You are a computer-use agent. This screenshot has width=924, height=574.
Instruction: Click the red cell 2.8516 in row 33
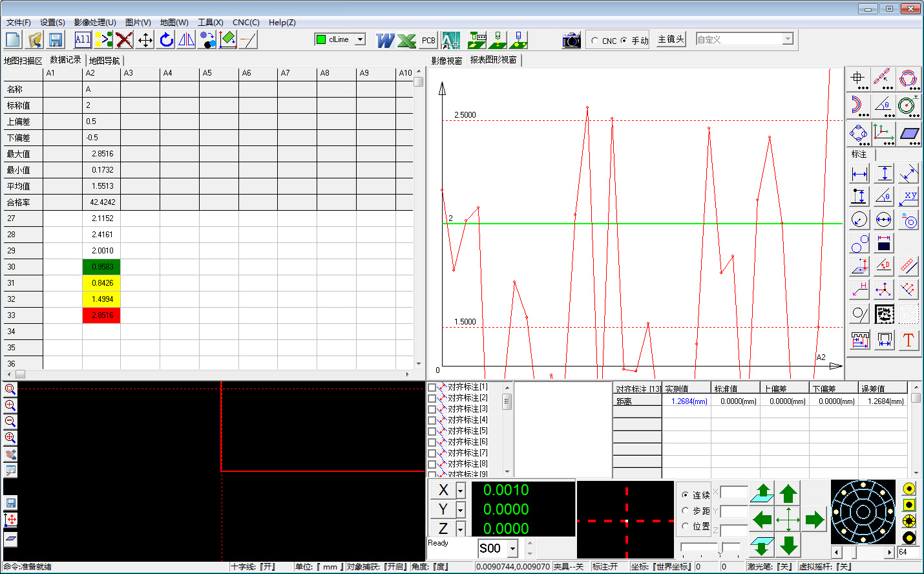[101, 315]
